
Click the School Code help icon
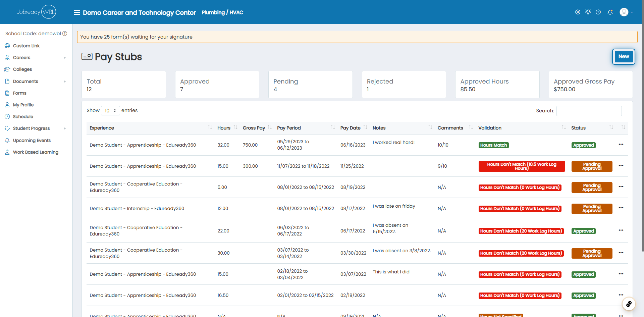(x=65, y=34)
